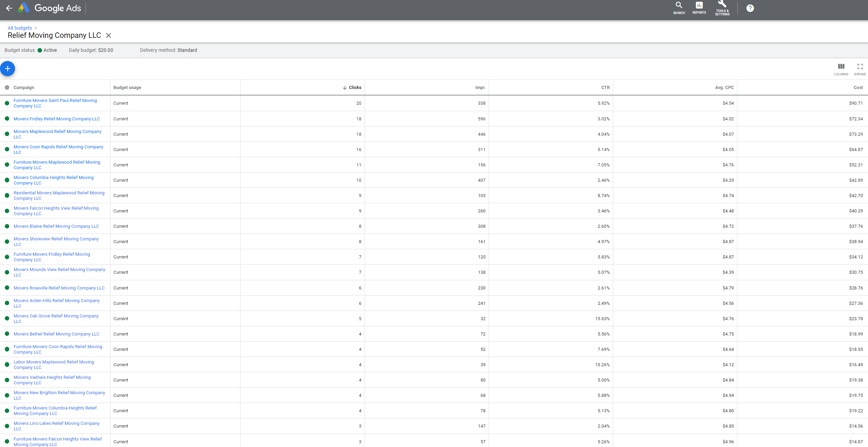Select the Campaign column header menu
The width and height of the screenshot is (868, 447).
click(x=24, y=87)
